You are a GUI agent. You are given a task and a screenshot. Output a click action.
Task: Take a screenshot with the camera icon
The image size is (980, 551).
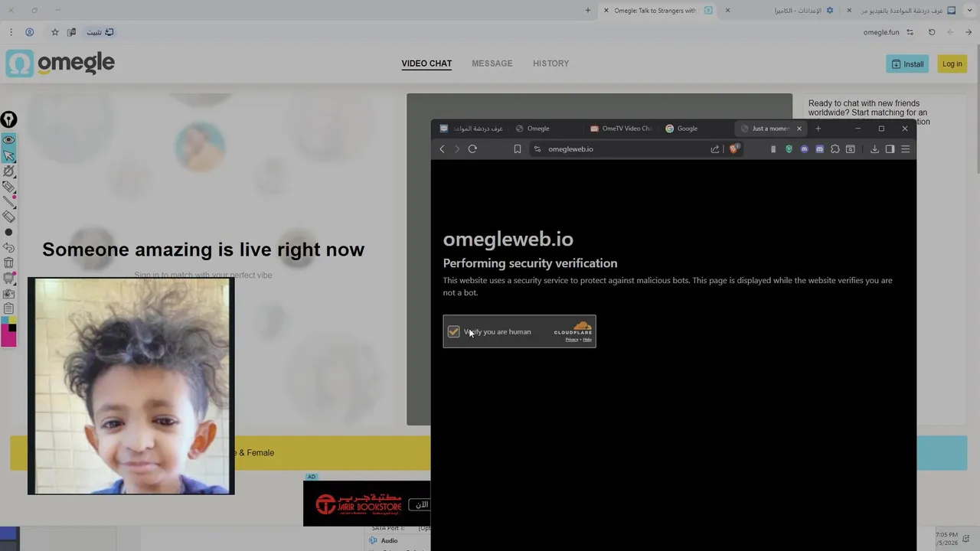coord(8,293)
